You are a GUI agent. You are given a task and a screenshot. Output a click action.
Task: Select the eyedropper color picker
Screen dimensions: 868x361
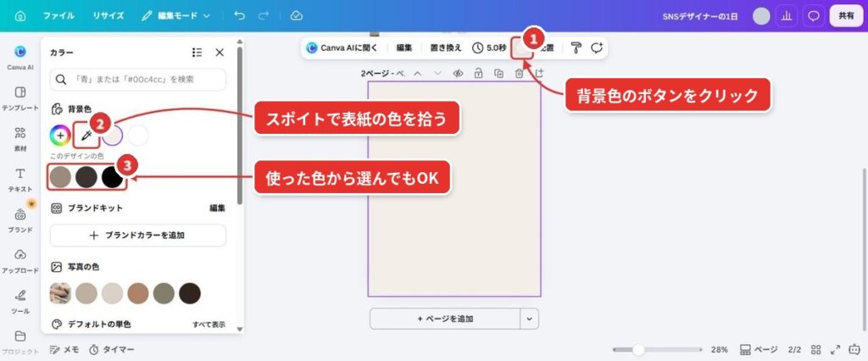point(86,135)
